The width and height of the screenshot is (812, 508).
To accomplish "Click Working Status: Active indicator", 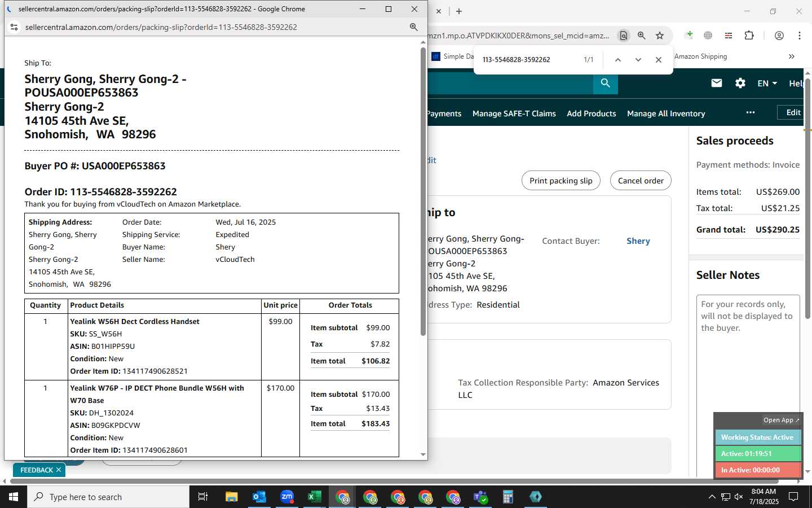I will coord(758,437).
